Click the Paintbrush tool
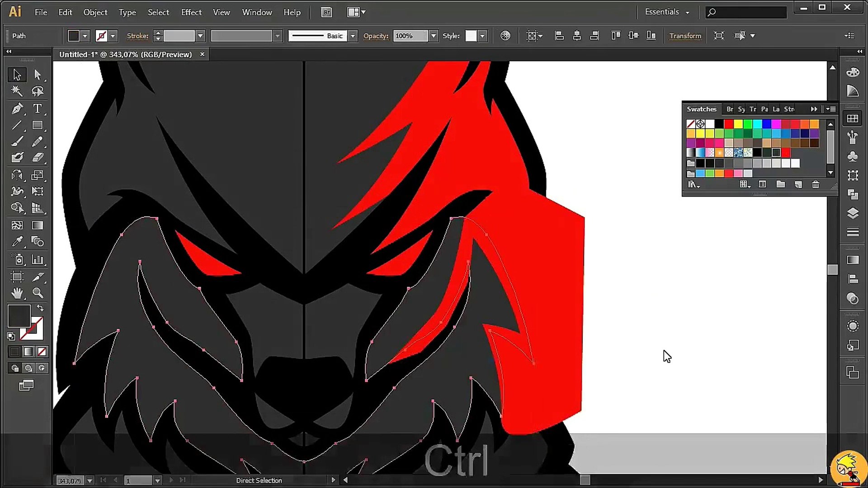Image resolution: width=868 pixels, height=488 pixels. (x=17, y=142)
